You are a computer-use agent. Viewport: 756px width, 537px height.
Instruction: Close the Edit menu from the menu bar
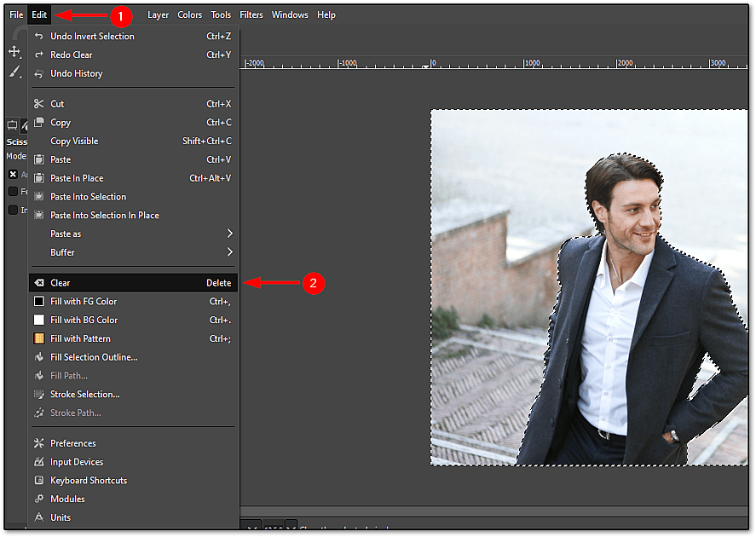coord(39,15)
